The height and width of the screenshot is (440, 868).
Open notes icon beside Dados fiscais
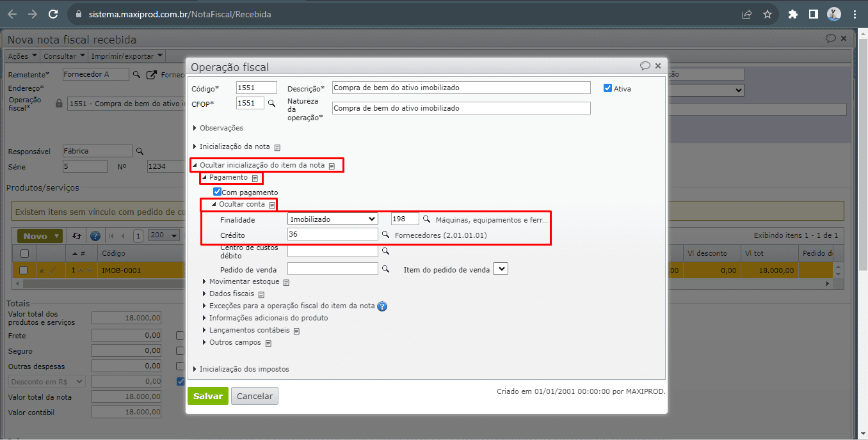(261, 294)
